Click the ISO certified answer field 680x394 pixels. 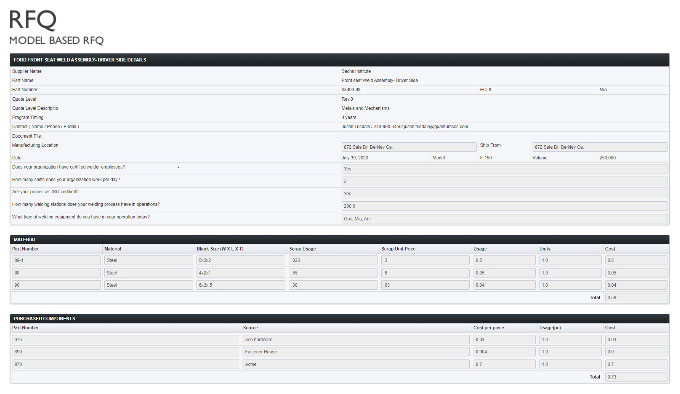coord(504,194)
